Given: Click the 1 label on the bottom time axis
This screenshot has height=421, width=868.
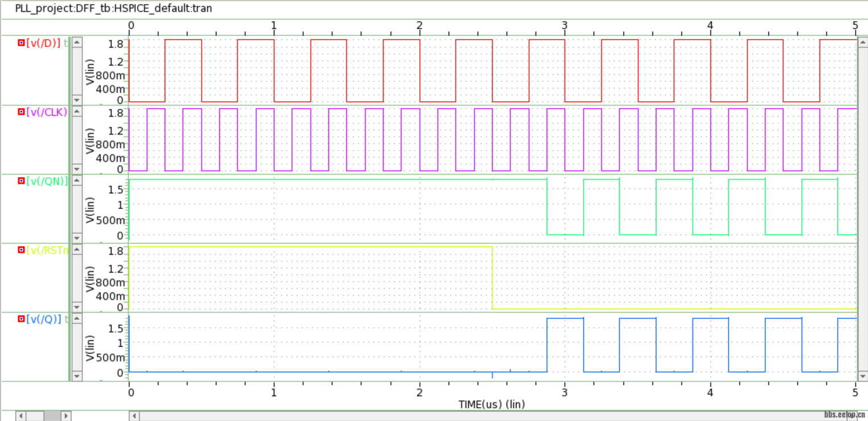Looking at the screenshot, I should click(x=274, y=392).
